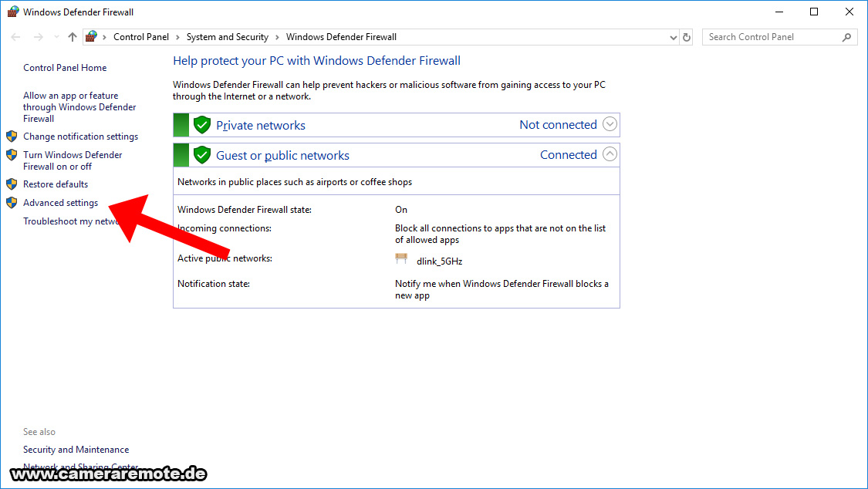The image size is (868, 489).
Task: Click the Control Panel icon in address bar
Action: 91,36
